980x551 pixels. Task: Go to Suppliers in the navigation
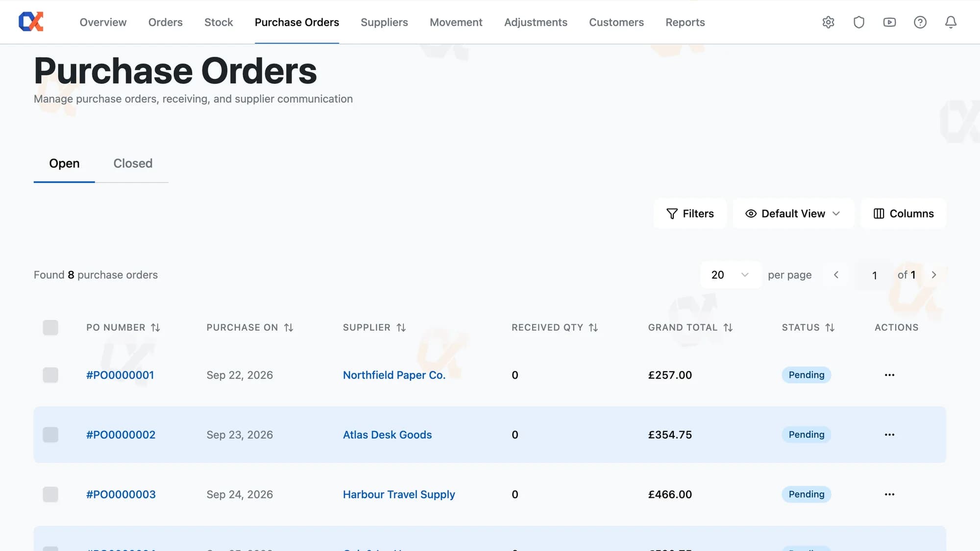tap(384, 22)
